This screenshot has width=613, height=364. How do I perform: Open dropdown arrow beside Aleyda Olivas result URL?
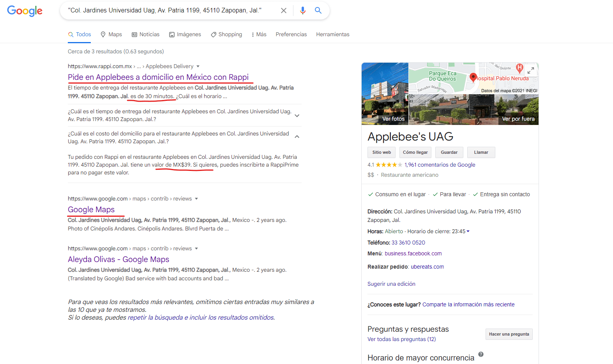coord(196,249)
